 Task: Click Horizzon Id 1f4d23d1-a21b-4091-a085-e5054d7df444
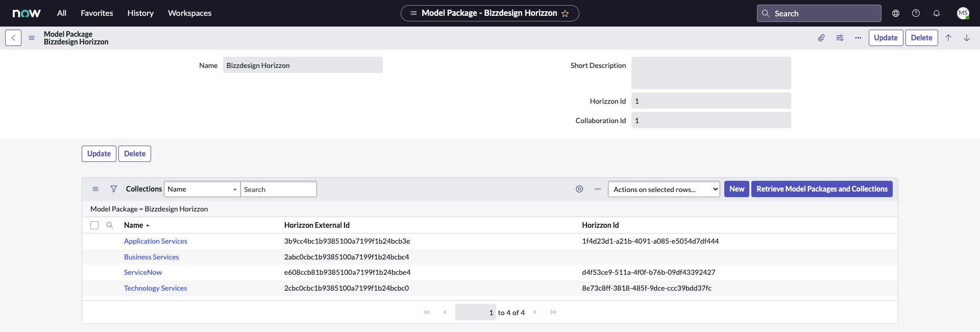[650, 241]
